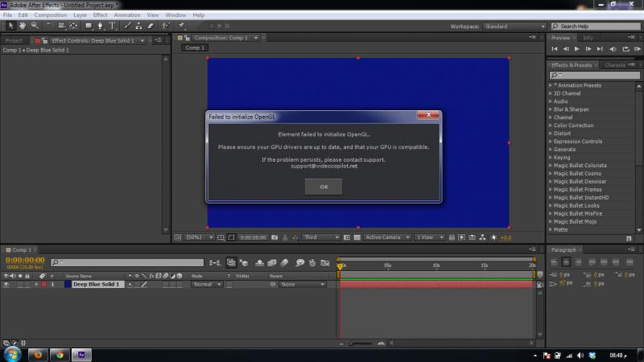Image resolution: width=644 pixels, height=362 pixels.
Task: Toggle the transparency grid in viewer
Action: click(x=357, y=237)
